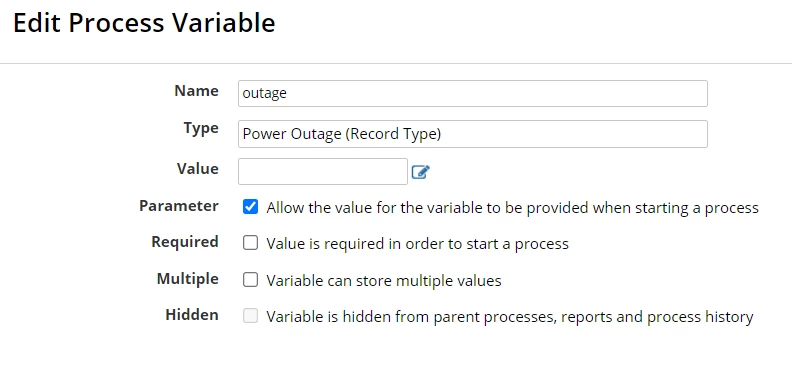The width and height of the screenshot is (792, 373).
Task: Tick the Multiple checkbox
Action: [x=251, y=279]
